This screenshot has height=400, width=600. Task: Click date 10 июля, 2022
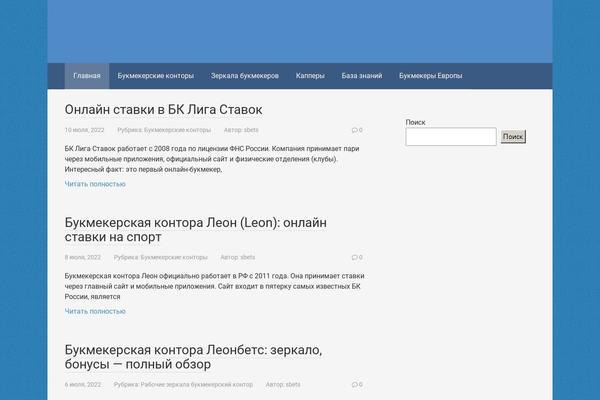click(84, 130)
